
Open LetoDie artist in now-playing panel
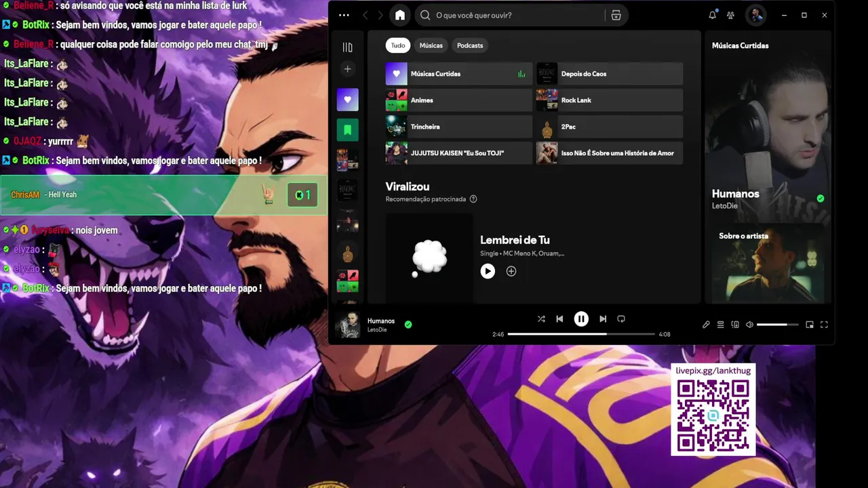pyautogui.click(x=724, y=205)
